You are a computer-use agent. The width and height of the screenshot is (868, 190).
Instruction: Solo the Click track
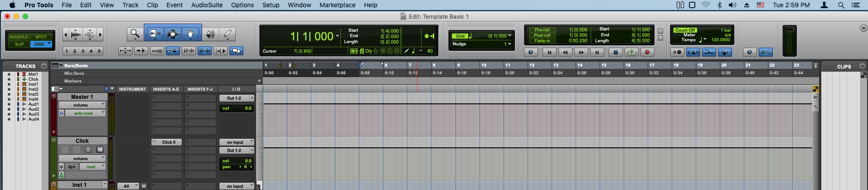coord(88,150)
